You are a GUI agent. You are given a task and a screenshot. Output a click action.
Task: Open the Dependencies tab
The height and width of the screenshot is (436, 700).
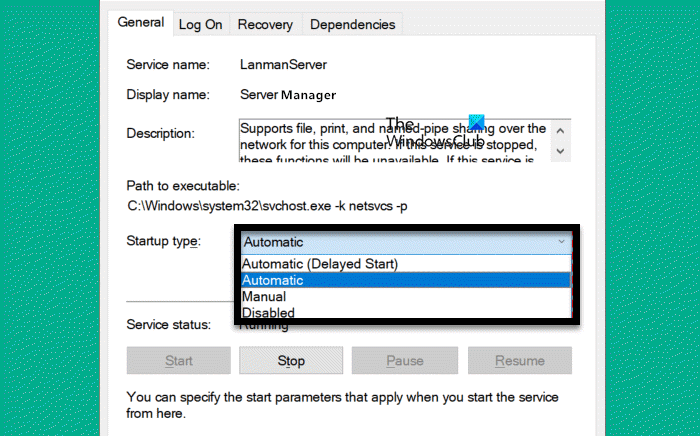pyautogui.click(x=352, y=24)
